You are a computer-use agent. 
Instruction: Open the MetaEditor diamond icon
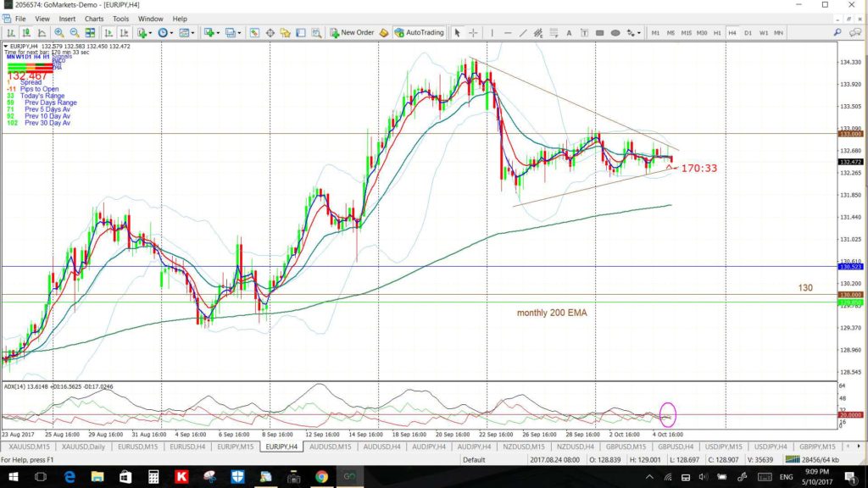384,33
